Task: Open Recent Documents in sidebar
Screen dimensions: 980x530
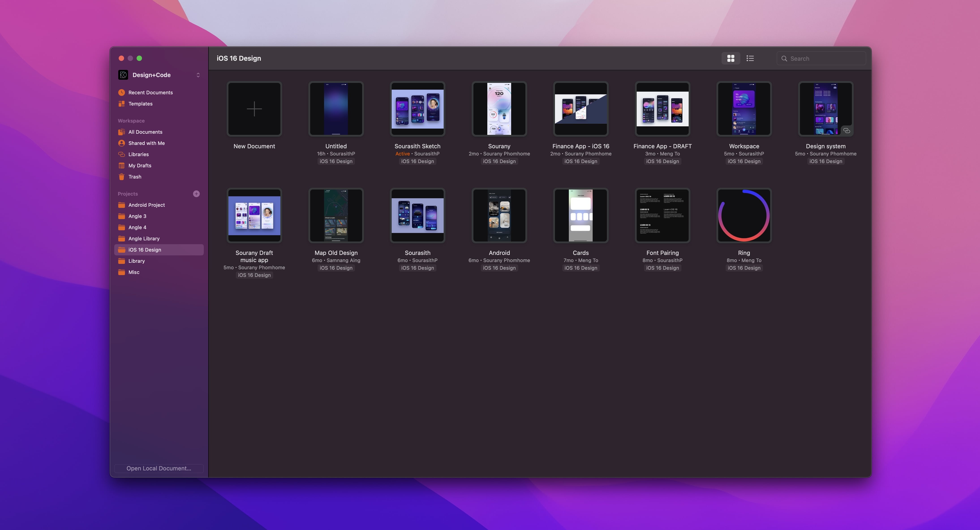Action: (x=150, y=93)
